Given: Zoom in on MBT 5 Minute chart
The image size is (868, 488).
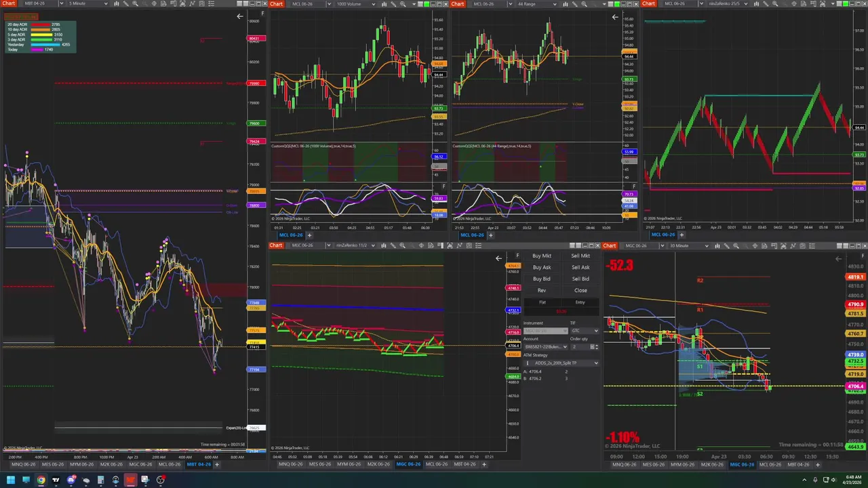Looking at the screenshot, I should [x=135, y=3].
